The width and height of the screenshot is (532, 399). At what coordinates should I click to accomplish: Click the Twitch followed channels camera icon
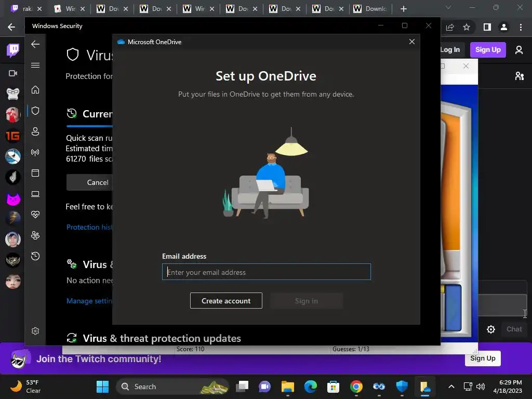[13, 73]
